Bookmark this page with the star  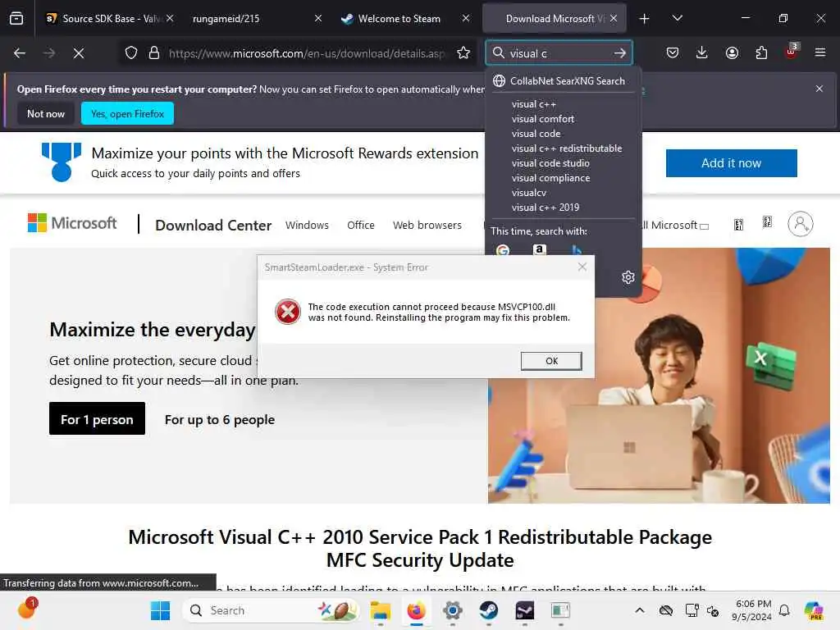pos(463,52)
